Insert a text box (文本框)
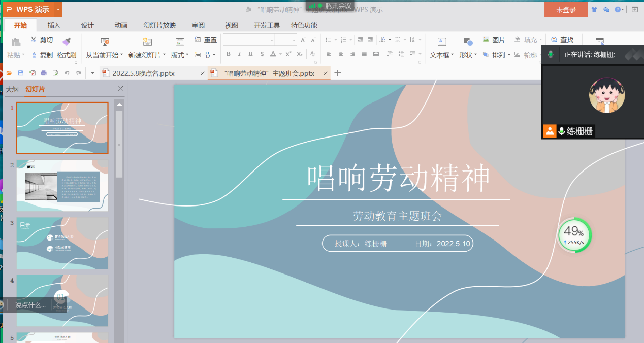The height and width of the screenshot is (343, 644). [x=442, y=42]
